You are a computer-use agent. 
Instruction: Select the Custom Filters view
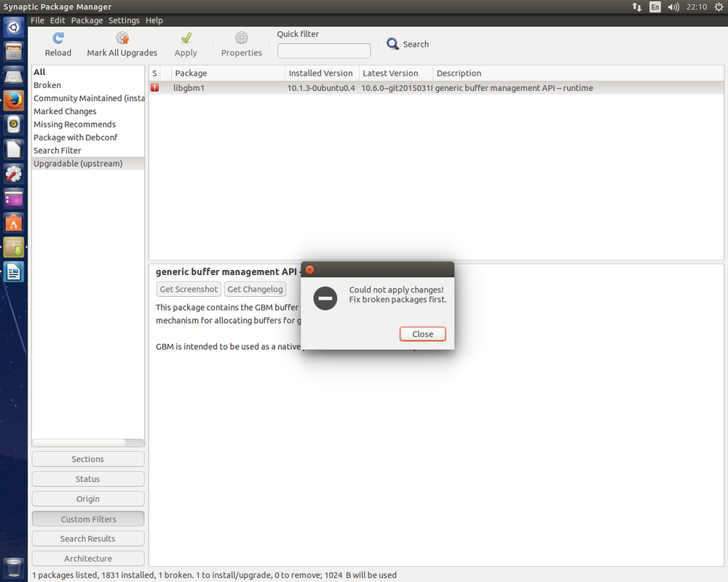(x=88, y=519)
